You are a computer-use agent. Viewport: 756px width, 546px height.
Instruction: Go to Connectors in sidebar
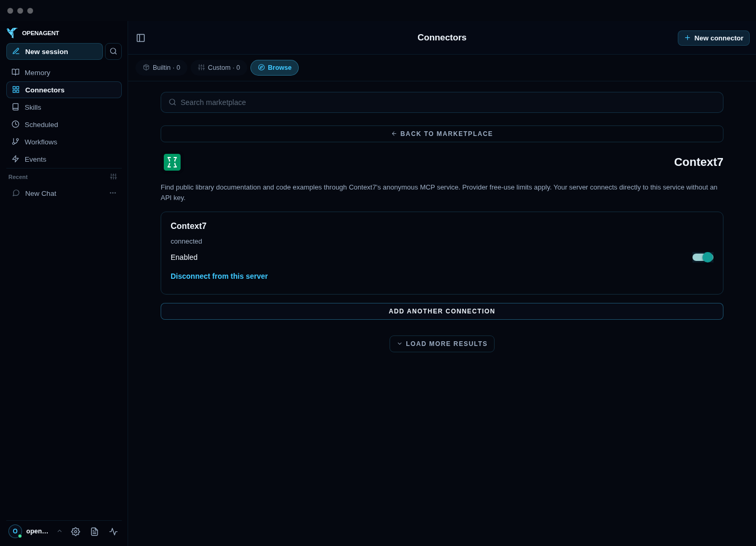(64, 90)
